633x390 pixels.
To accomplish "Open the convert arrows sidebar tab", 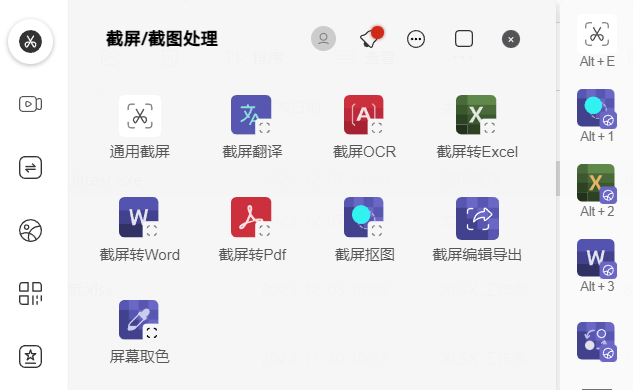I will click(30, 167).
